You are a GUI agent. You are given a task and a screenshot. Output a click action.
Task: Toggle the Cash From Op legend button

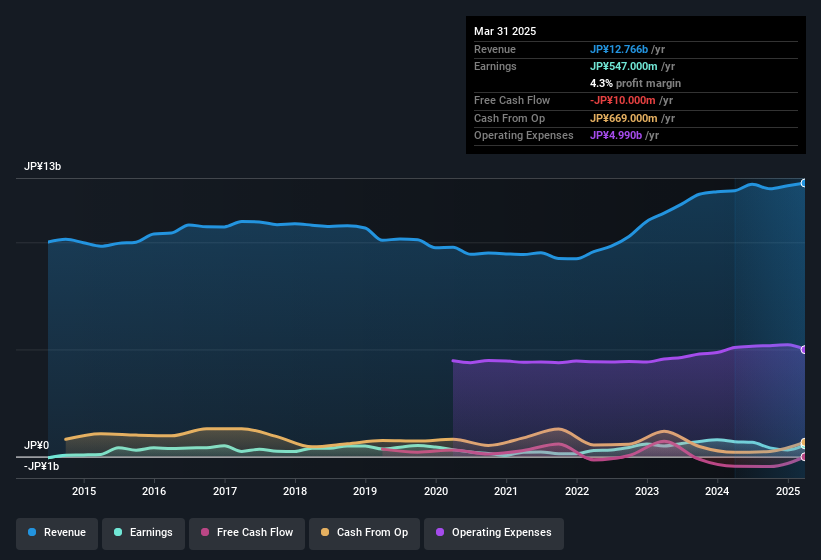coord(364,533)
